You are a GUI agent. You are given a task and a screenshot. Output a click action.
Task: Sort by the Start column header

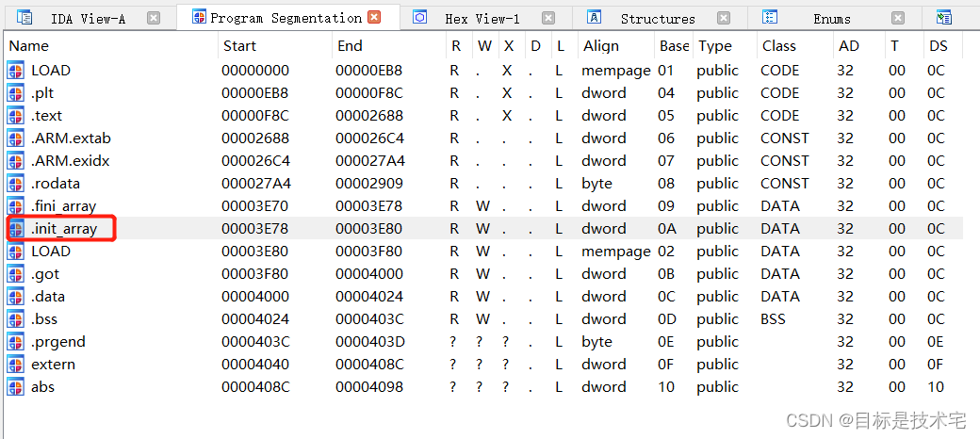click(x=239, y=46)
